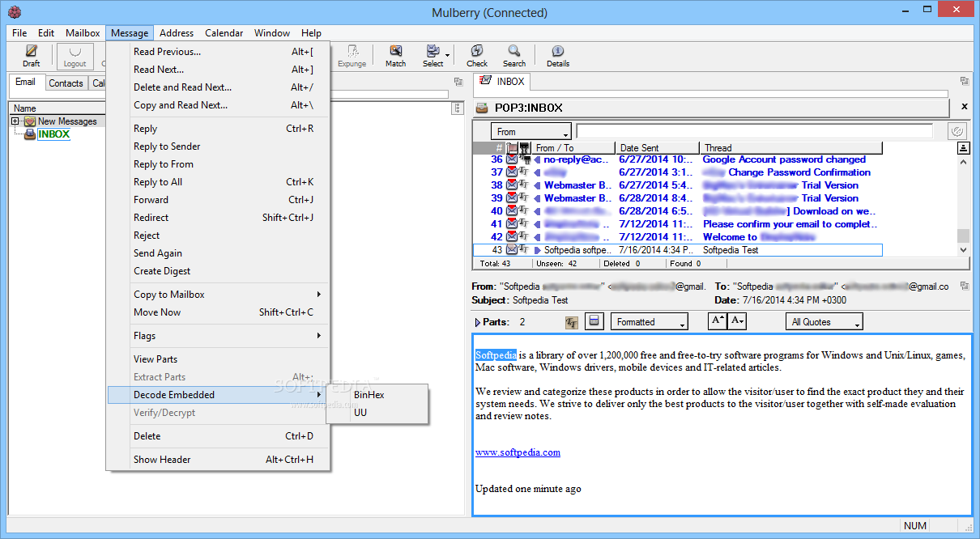980x539 pixels.
Task: Open the File menu
Action: point(19,33)
